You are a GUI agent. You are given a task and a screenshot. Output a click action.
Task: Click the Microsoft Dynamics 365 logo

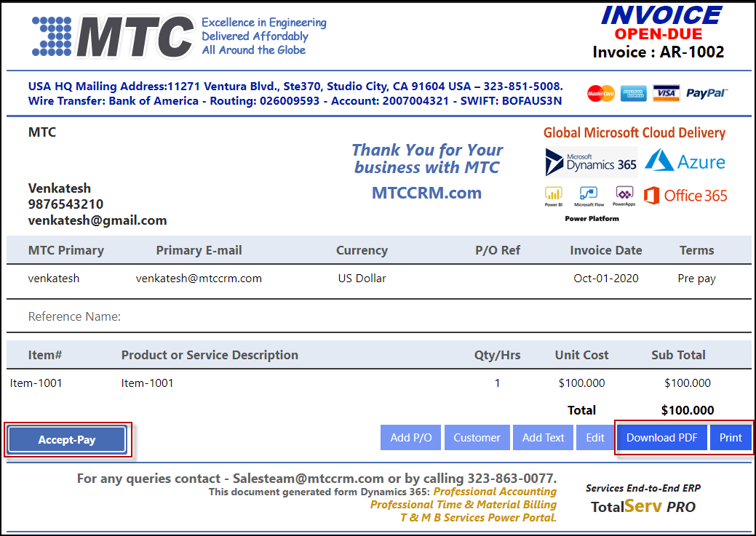[x=591, y=162]
